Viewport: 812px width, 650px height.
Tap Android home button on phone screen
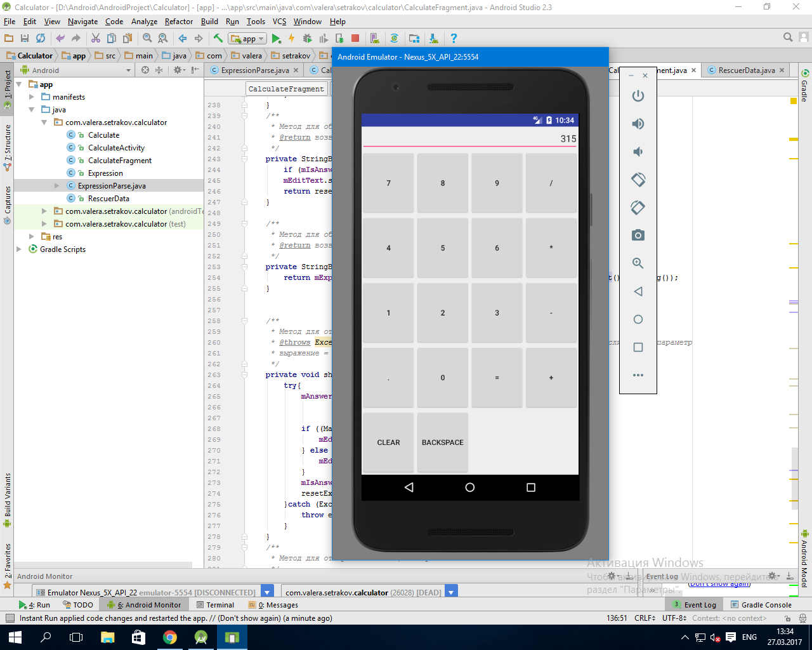click(x=469, y=487)
